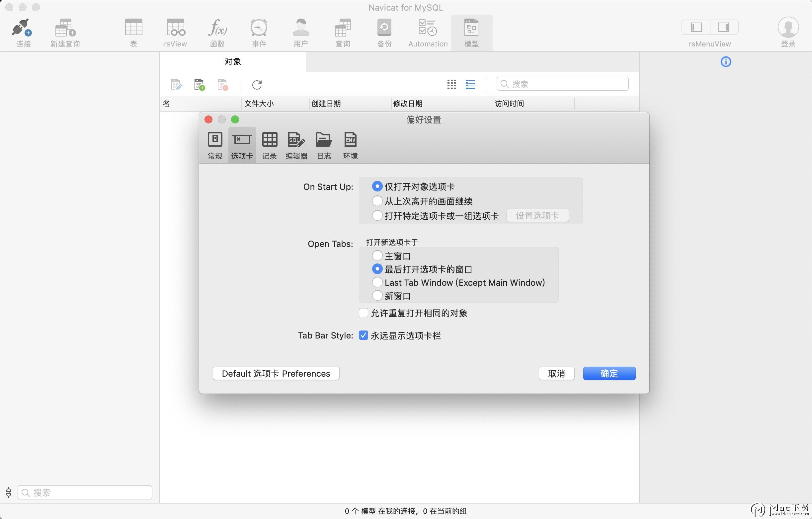This screenshot has width=812, height=519.
Task: Click the 取消 cancel button
Action: coord(556,373)
